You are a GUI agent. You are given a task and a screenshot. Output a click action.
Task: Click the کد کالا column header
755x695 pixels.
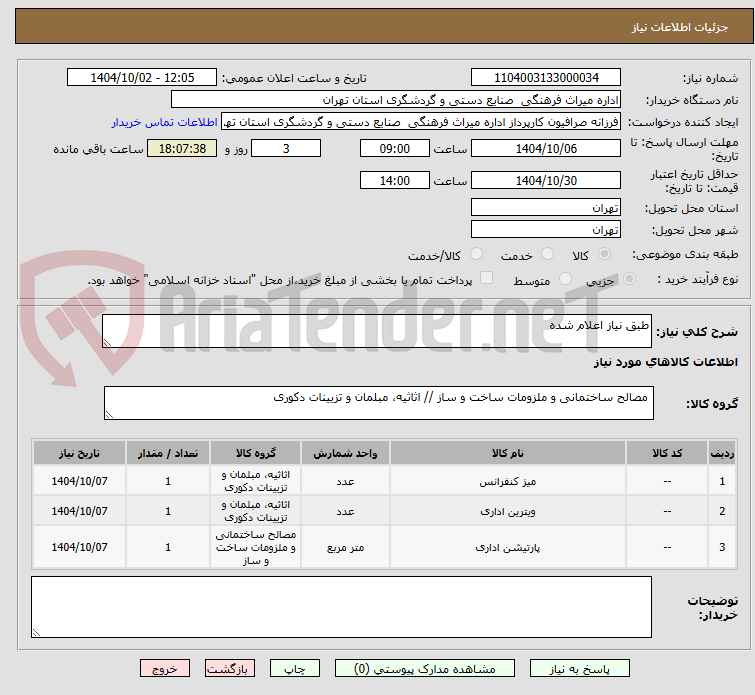(667, 453)
